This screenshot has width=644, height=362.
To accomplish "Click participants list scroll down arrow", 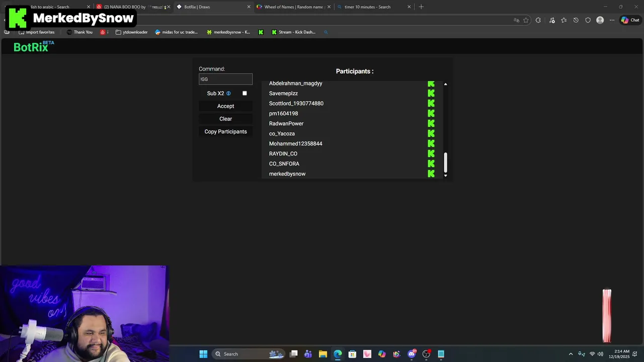I will 445,175.
